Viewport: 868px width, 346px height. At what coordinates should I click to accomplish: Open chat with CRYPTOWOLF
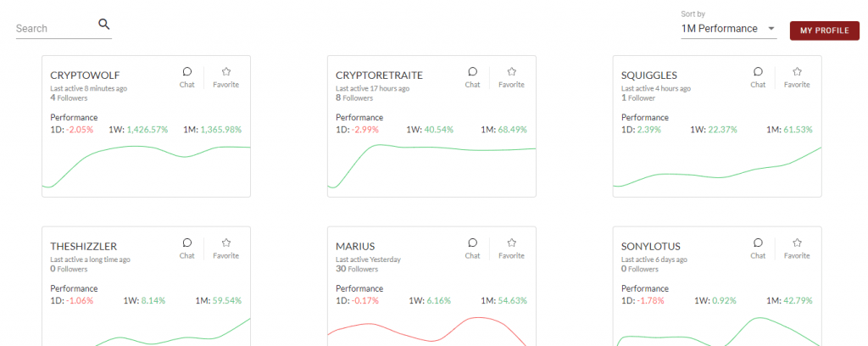[187, 77]
